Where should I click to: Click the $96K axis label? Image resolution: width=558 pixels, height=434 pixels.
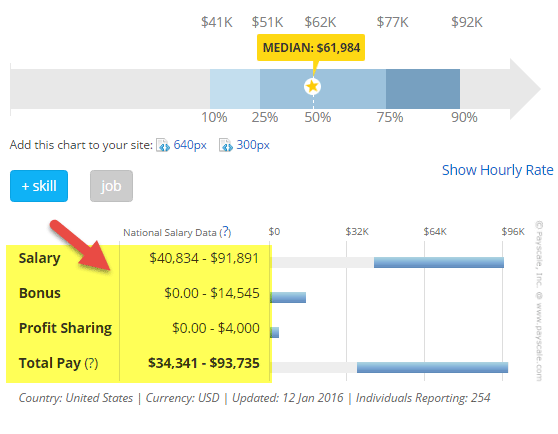[x=513, y=232]
